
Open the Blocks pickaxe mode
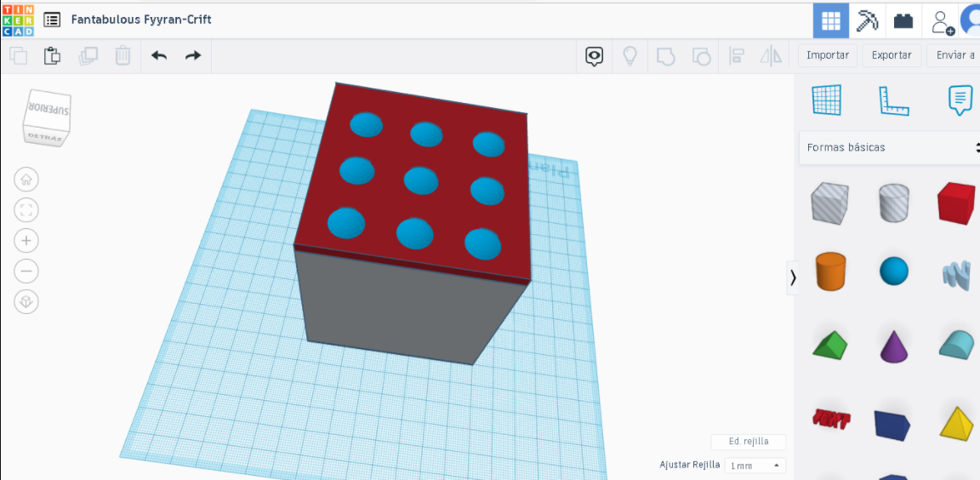(867, 20)
